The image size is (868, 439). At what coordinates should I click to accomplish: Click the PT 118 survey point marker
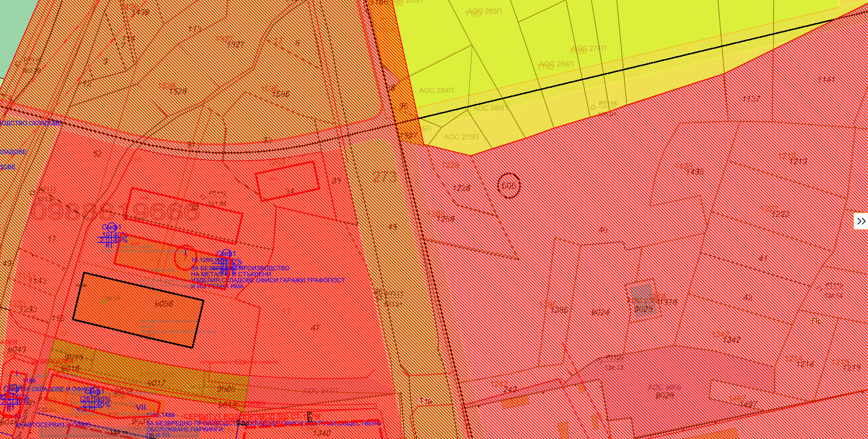593,108
